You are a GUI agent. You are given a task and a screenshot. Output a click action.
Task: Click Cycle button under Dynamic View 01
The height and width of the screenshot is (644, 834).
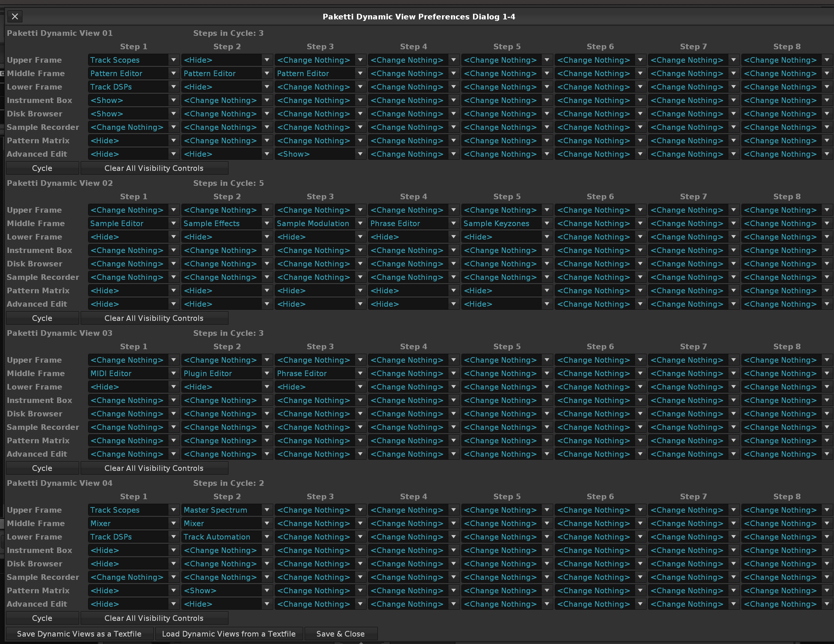[x=42, y=168]
